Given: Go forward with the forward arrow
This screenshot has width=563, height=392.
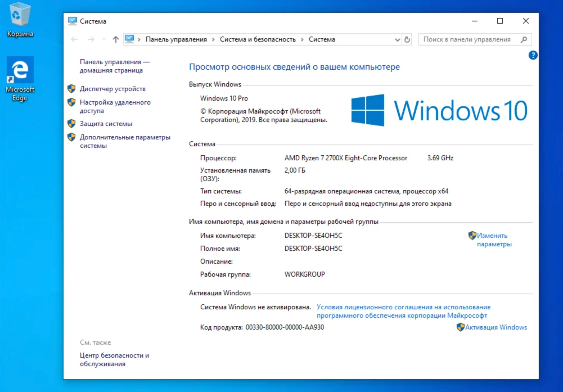Looking at the screenshot, I should [x=91, y=39].
